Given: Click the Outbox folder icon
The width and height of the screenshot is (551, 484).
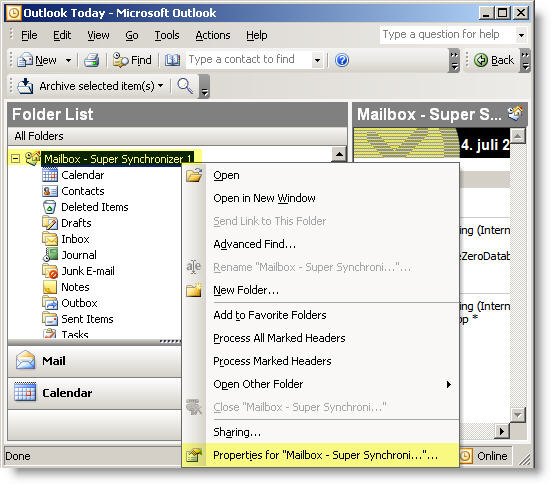Looking at the screenshot, I should click(x=50, y=303).
